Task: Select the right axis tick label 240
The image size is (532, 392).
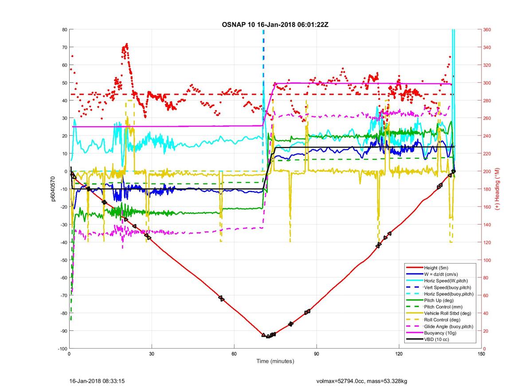Action: coord(488,136)
